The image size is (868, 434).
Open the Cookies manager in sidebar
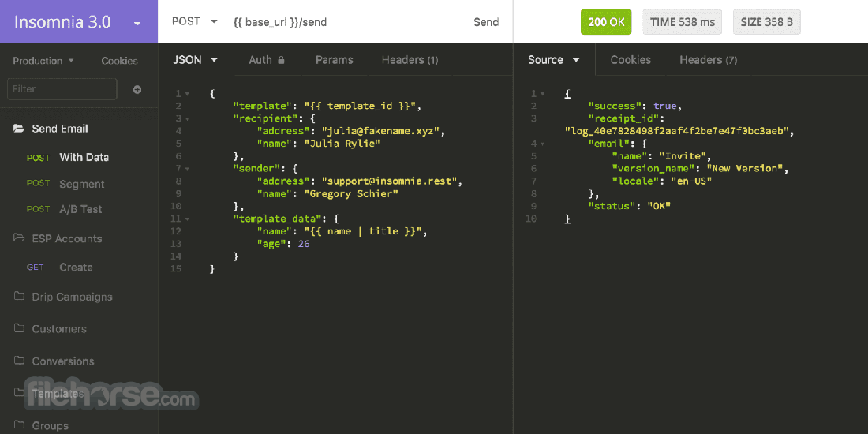pyautogui.click(x=119, y=61)
